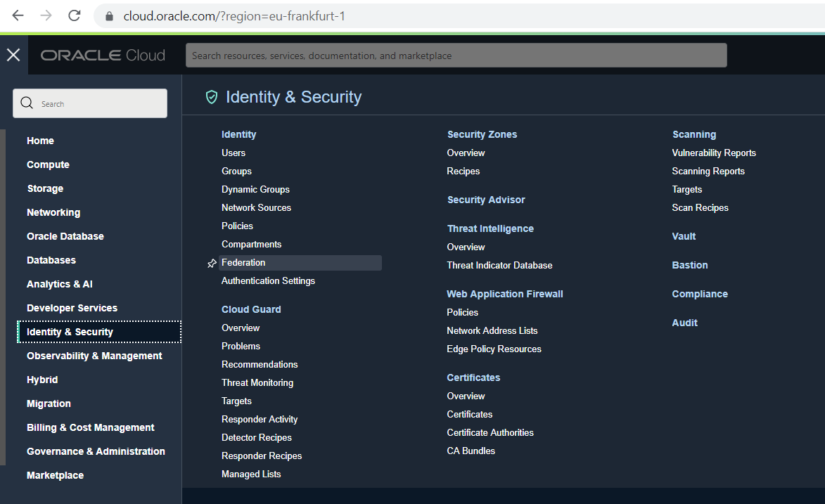The height and width of the screenshot is (504, 825).
Task: Open Certificate Authorities page
Action: pyautogui.click(x=490, y=432)
